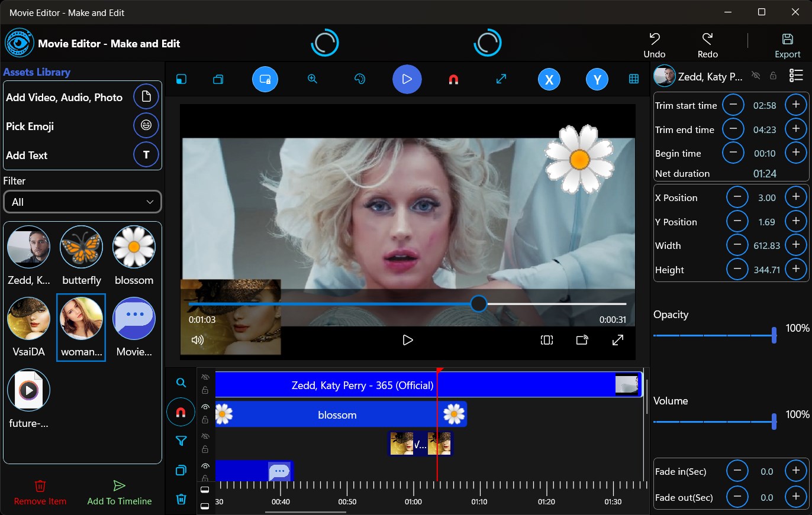Viewport: 812px width, 515px height.
Task: Decrease the Width value using minus button
Action: (737, 245)
